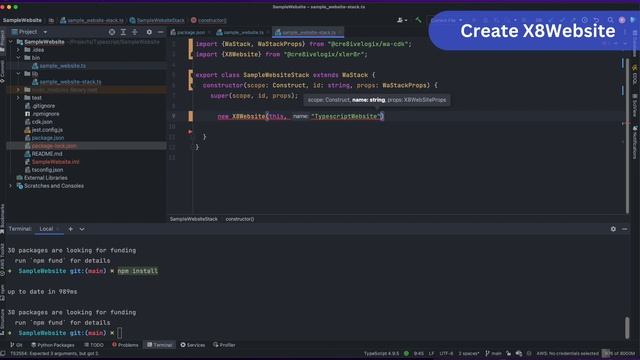This screenshot has width=640, height=360.
Task: Click the locate-opened-file target icon in Project panel
Action: (112, 32)
